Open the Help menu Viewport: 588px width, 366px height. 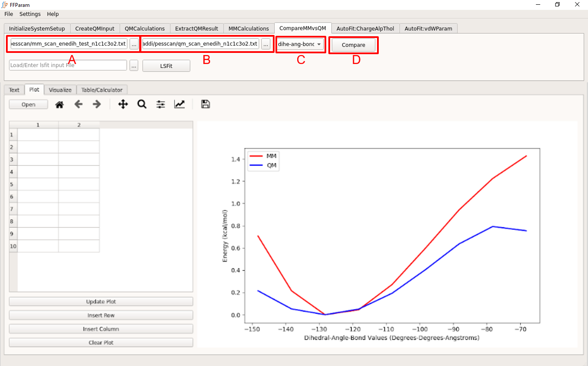click(53, 14)
